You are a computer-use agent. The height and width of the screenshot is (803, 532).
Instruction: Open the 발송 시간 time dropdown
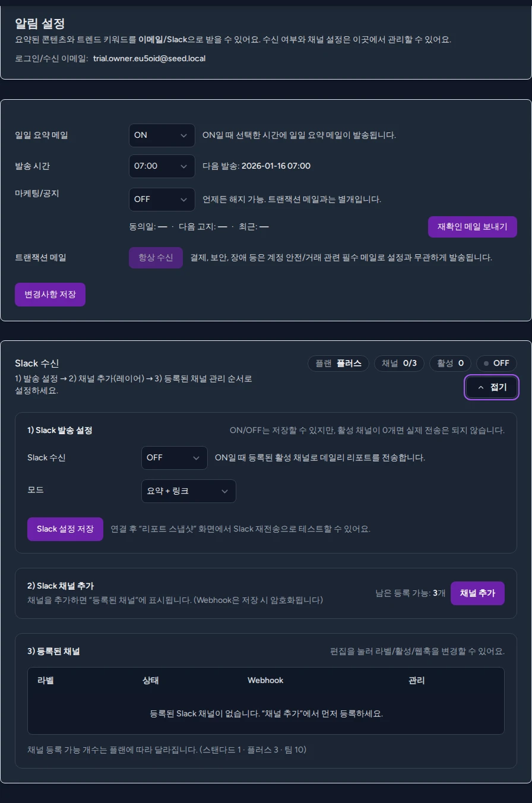[x=161, y=166]
